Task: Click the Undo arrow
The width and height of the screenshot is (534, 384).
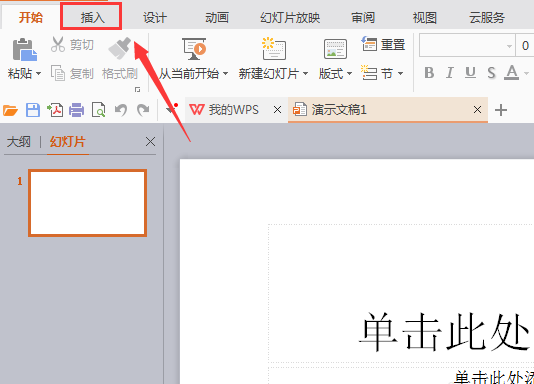Action: pos(121,110)
